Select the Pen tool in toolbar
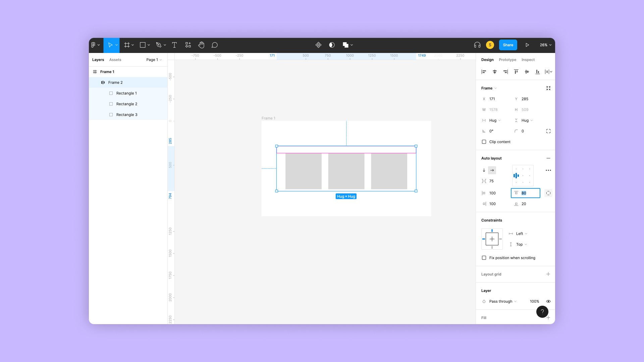Image resolution: width=644 pixels, height=362 pixels. (158, 45)
